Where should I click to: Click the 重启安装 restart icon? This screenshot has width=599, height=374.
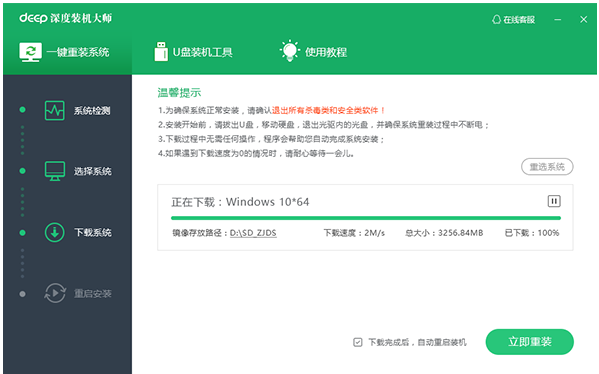click(55, 293)
